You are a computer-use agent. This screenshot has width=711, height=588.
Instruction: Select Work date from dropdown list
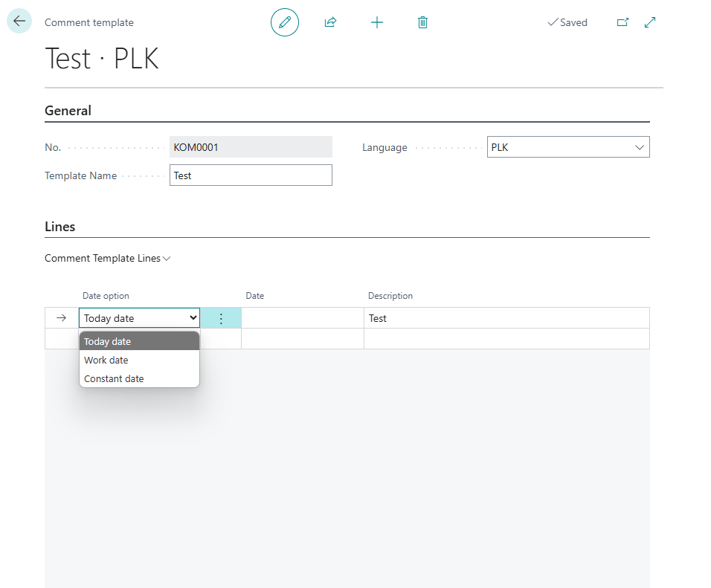[106, 360]
